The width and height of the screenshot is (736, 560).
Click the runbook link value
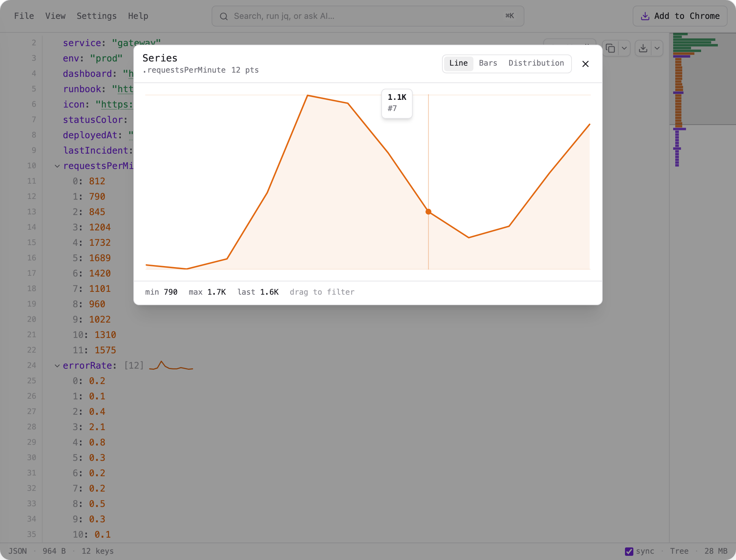122,89
